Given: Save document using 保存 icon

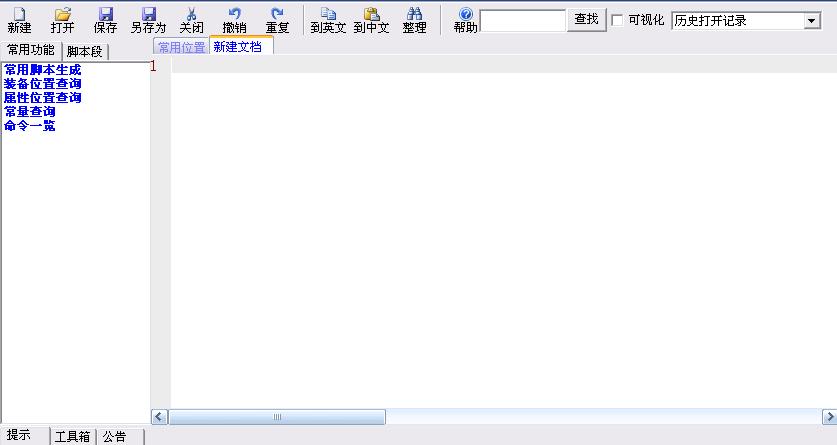Looking at the screenshot, I should tap(105, 20).
